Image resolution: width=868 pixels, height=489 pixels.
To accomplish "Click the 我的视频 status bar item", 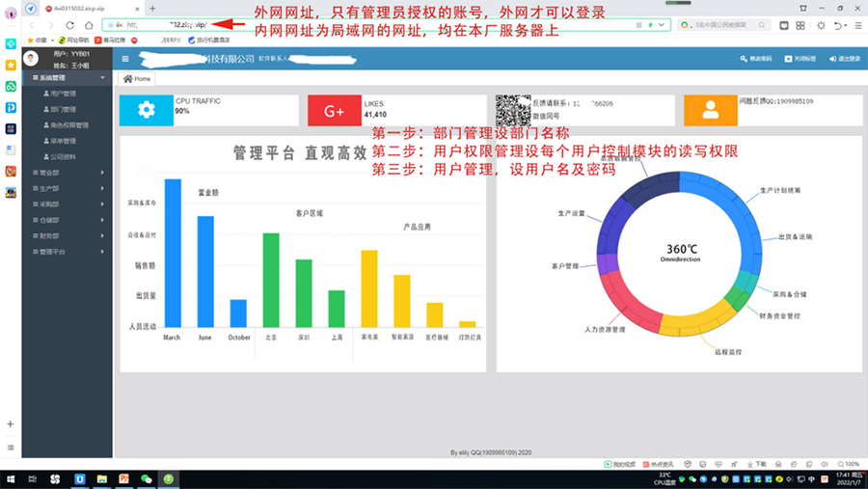I will click(620, 464).
